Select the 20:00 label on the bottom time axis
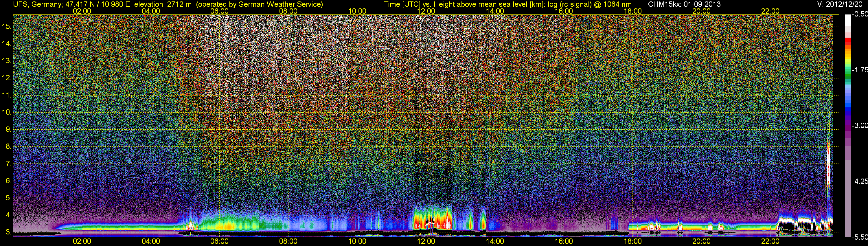Image resolution: width=868 pixels, height=246 pixels. (702, 241)
